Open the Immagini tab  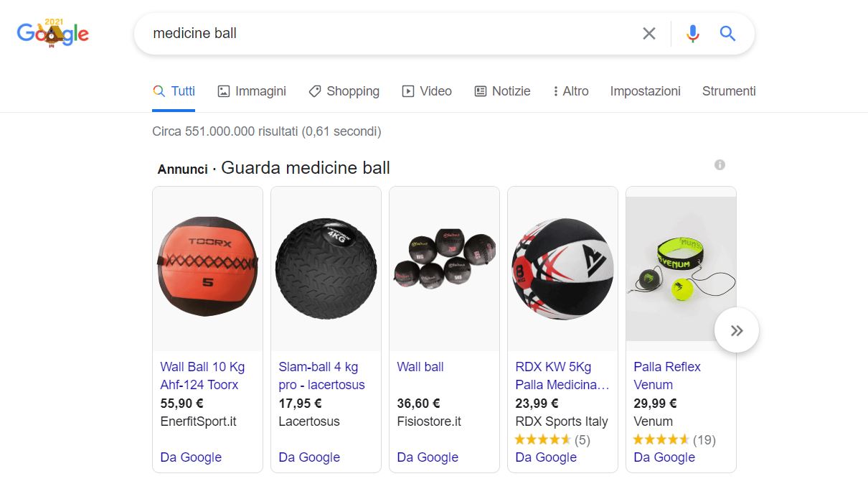pos(252,91)
